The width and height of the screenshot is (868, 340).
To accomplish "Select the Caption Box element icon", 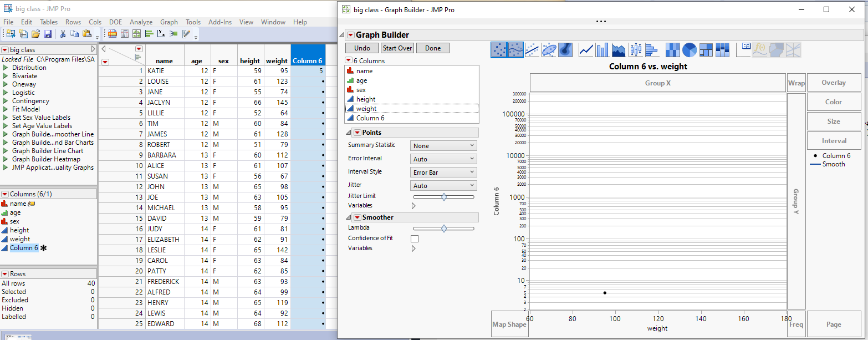I will (x=743, y=50).
